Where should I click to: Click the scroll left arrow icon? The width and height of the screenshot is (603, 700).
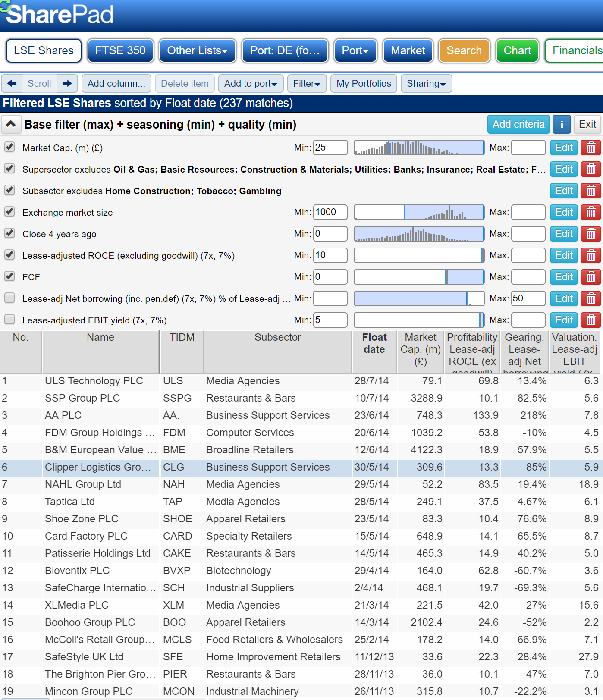click(x=12, y=83)
